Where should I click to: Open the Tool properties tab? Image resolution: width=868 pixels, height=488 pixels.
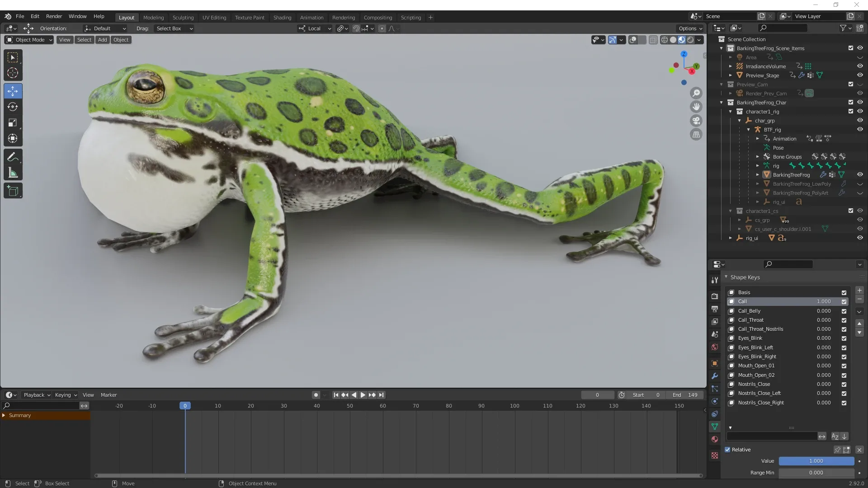[x=714, y=280]
